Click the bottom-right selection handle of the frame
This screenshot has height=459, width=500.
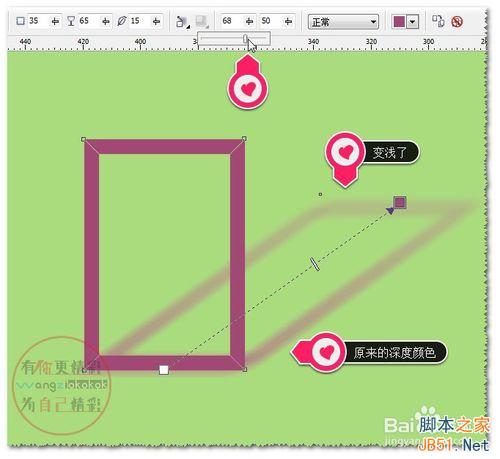[x=245, y=370]
